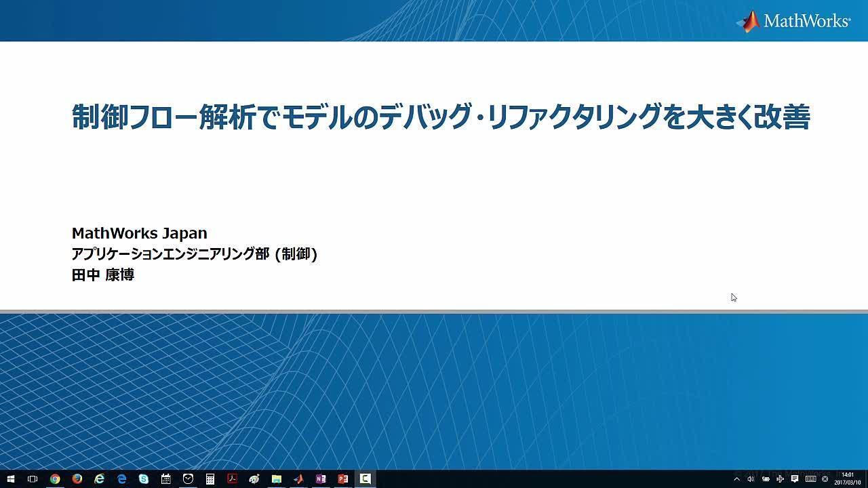Launch Firefox from the taskbar

pyautogui.click(x=77, y=479)
